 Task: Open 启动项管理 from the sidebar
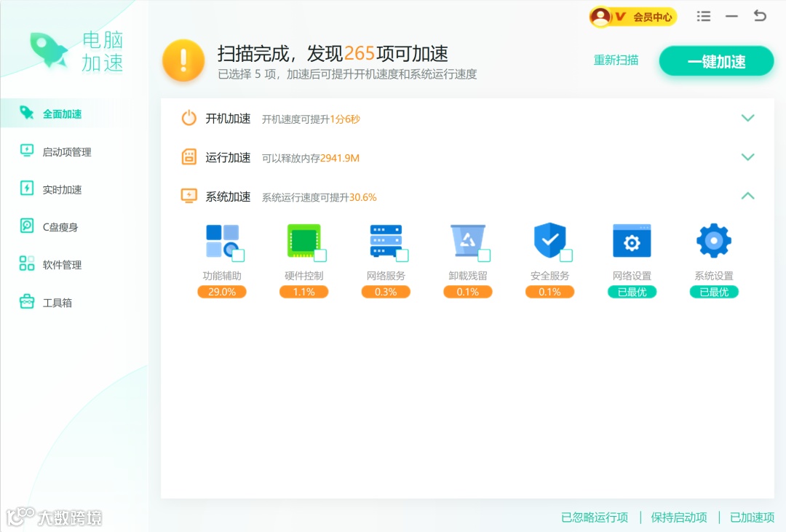67,151
